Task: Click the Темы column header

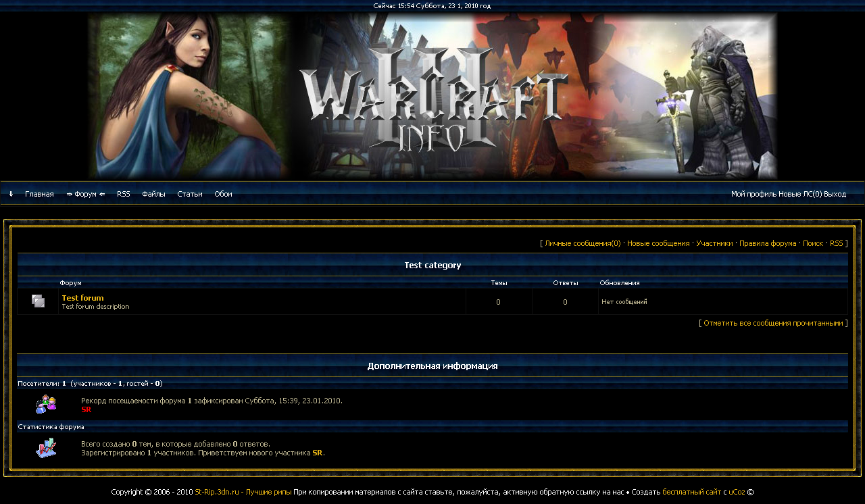Action: (x=499, y=283)
